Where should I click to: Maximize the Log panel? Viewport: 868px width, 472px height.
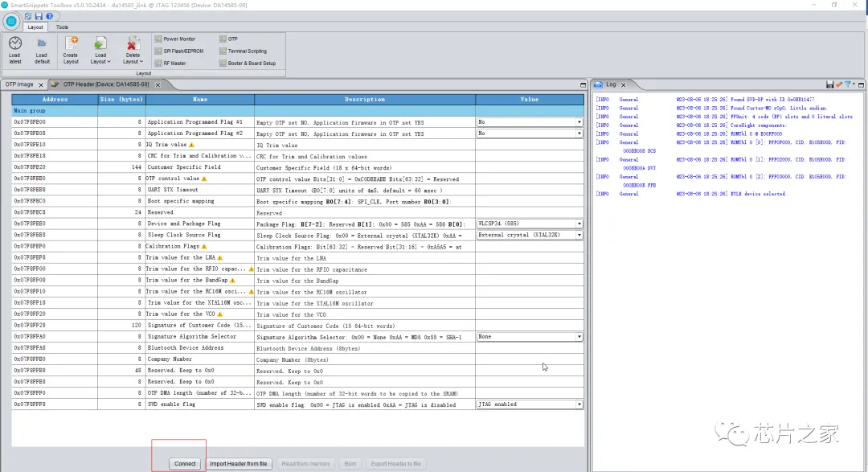[x=862, y=85]
